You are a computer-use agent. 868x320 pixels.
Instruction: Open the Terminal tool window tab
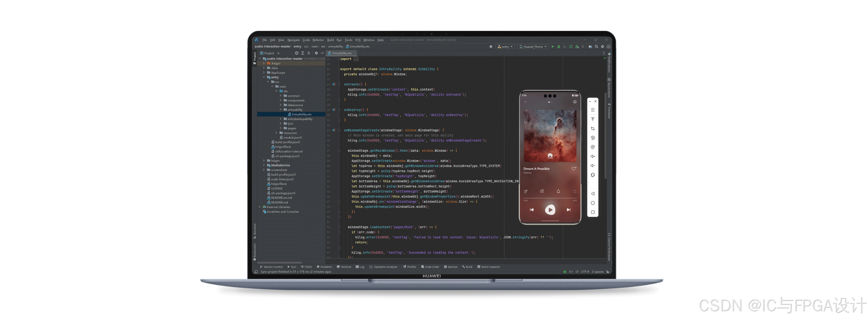tap(344, 267)
